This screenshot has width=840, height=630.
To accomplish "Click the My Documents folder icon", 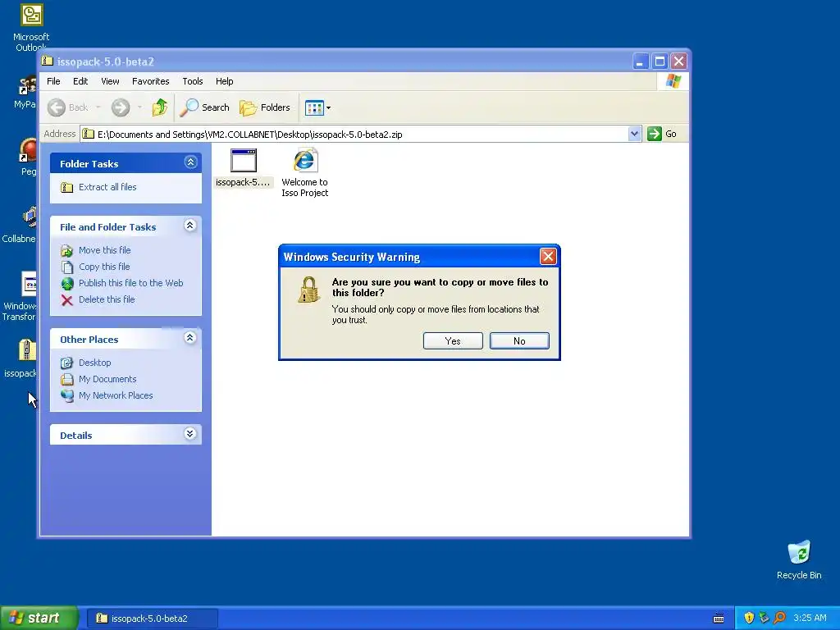I will point(67,379).
